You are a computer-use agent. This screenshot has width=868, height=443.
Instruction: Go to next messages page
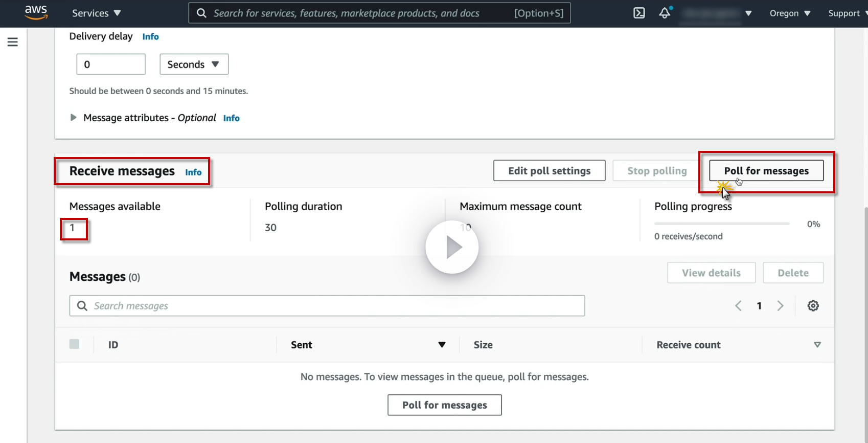780,306
